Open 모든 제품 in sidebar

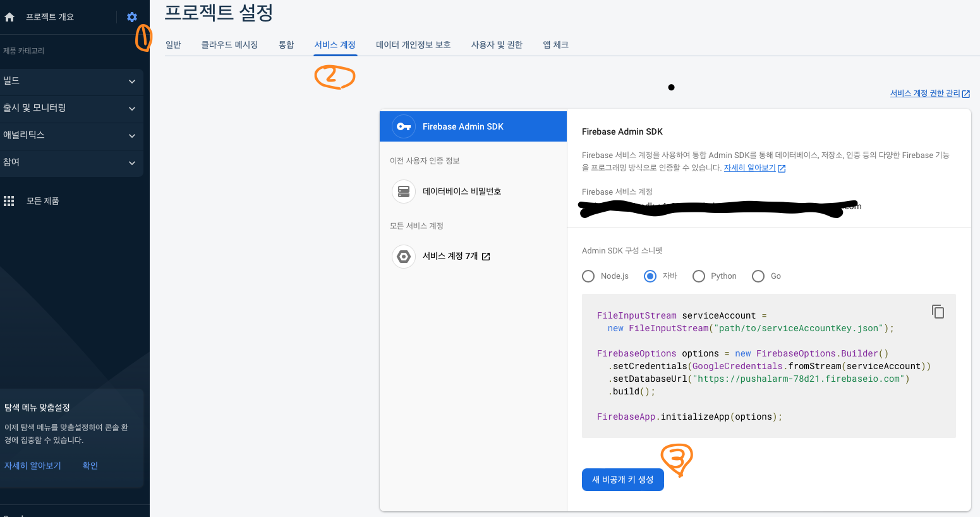tap(42, 201)
